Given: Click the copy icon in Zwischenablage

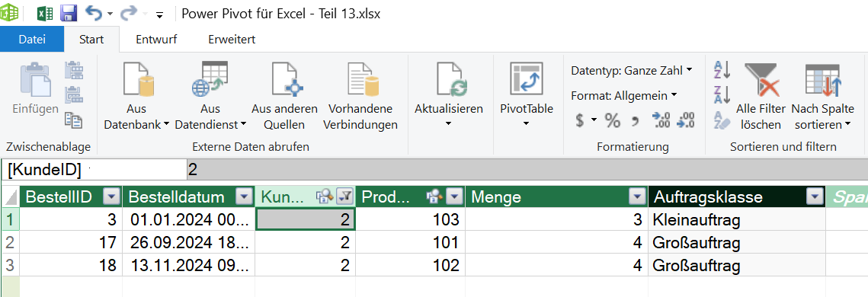Looking at the screenshot, I should pos(74,120).
